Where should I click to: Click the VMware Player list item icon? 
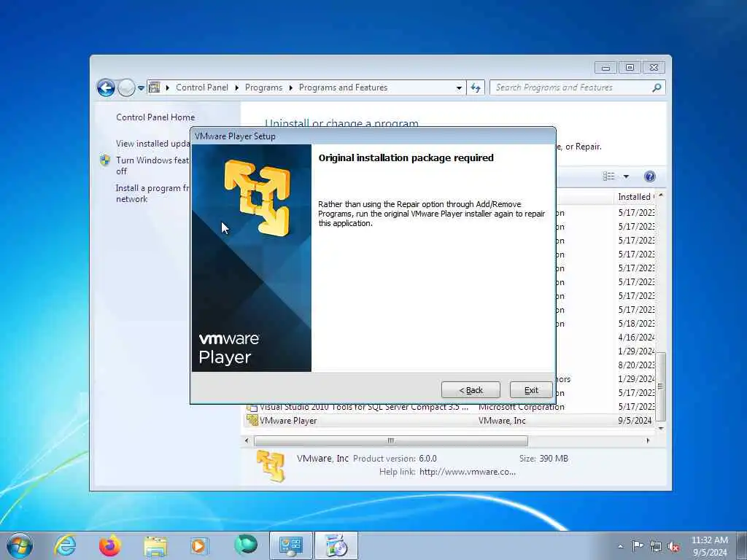tap(252, 420)
